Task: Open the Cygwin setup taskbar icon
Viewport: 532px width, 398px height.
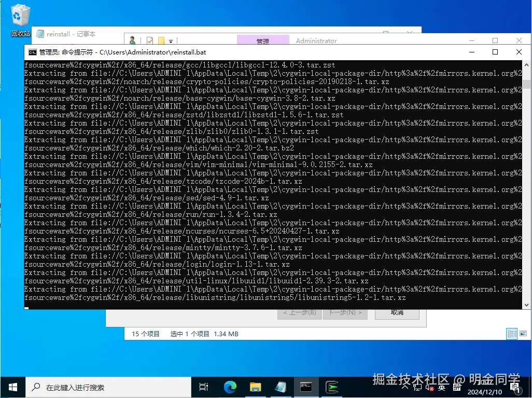Action: (x=331, y=387)
